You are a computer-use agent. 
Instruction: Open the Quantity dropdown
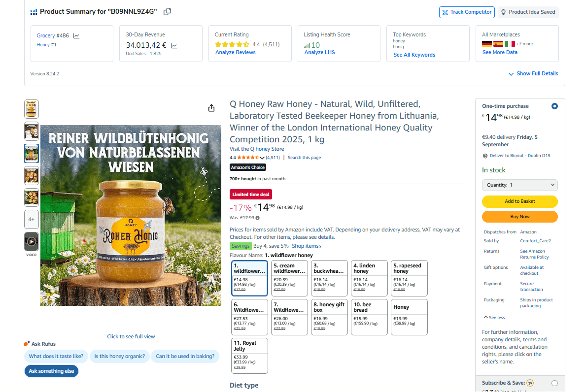[x=520, y=185]
